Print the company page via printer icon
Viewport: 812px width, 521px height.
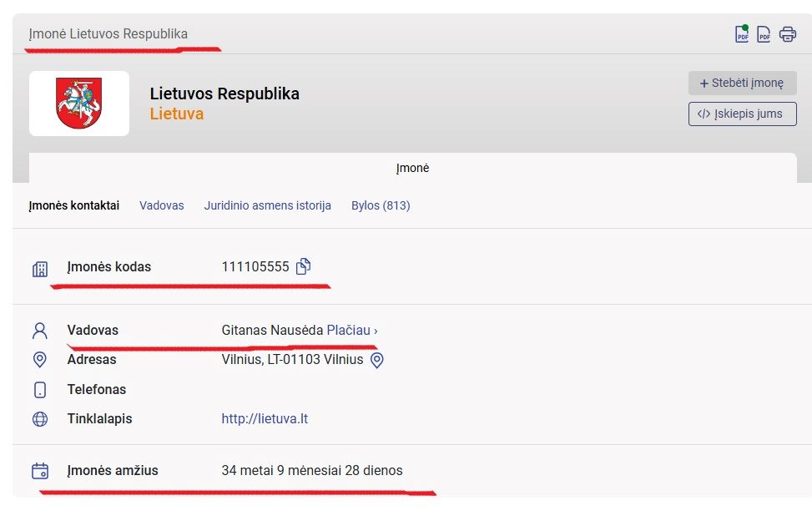[x=788, y=34]
